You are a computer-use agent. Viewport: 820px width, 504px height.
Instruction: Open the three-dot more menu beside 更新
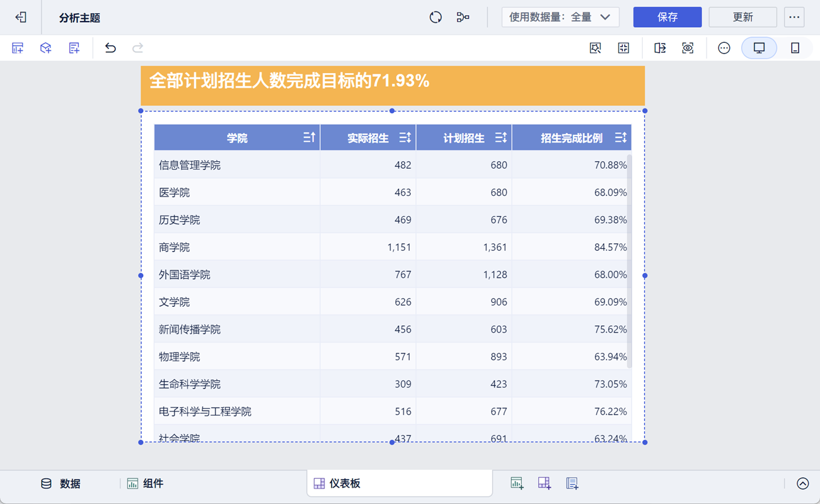794,17
